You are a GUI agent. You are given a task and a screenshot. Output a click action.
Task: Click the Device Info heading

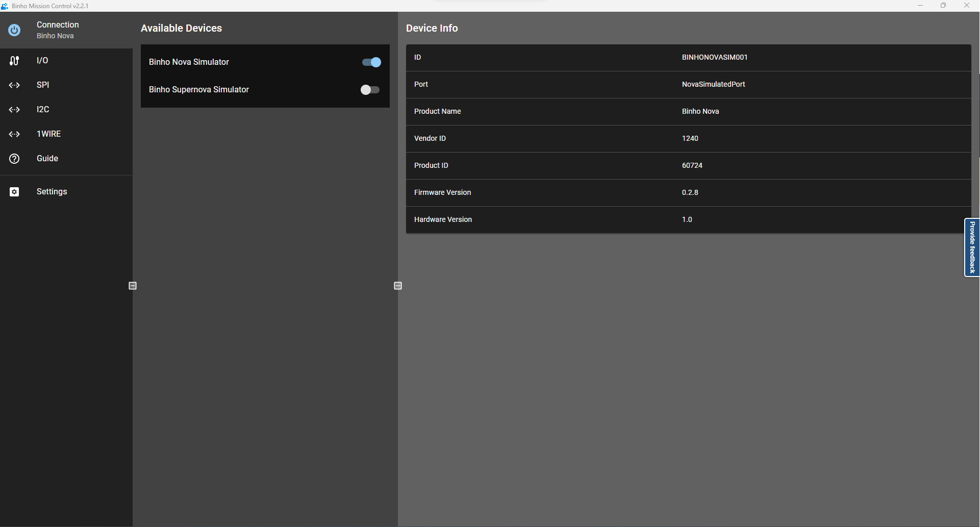[432, 29]
